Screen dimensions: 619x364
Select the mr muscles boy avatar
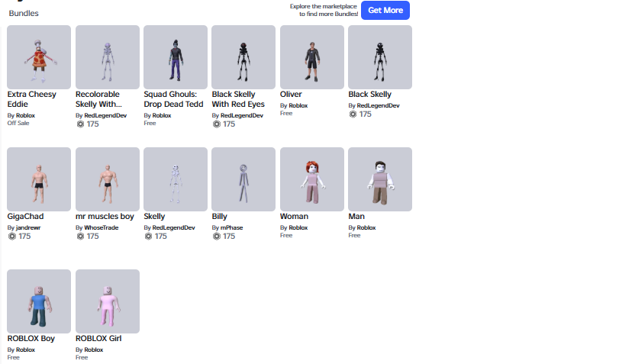coord(108,179)
